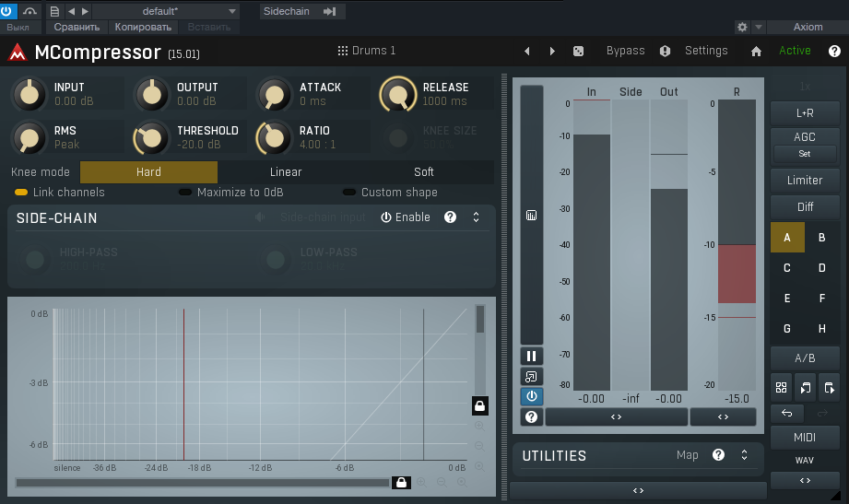Click the random preset dice icon
This screenshot has height=504, width=849.
(x=578, y=51)
